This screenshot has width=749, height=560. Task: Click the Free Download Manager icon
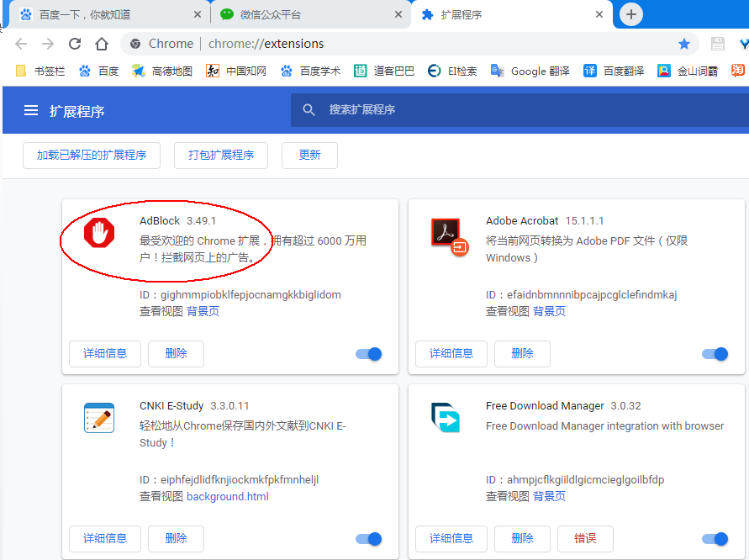tap(446, 418)
